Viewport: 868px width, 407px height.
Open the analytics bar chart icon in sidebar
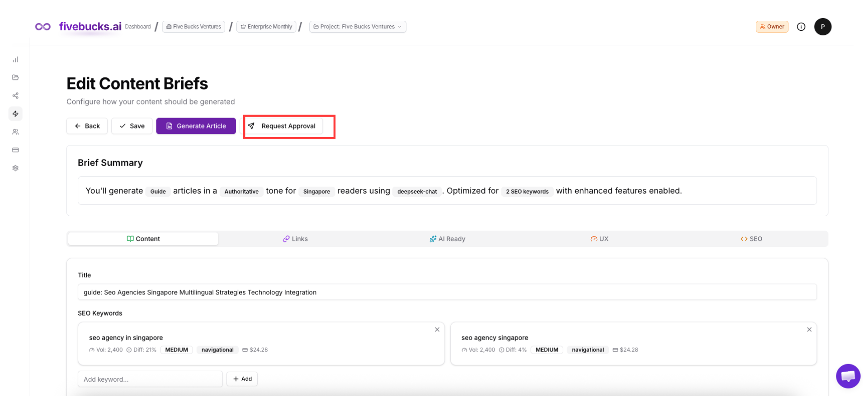coord(15,59)
